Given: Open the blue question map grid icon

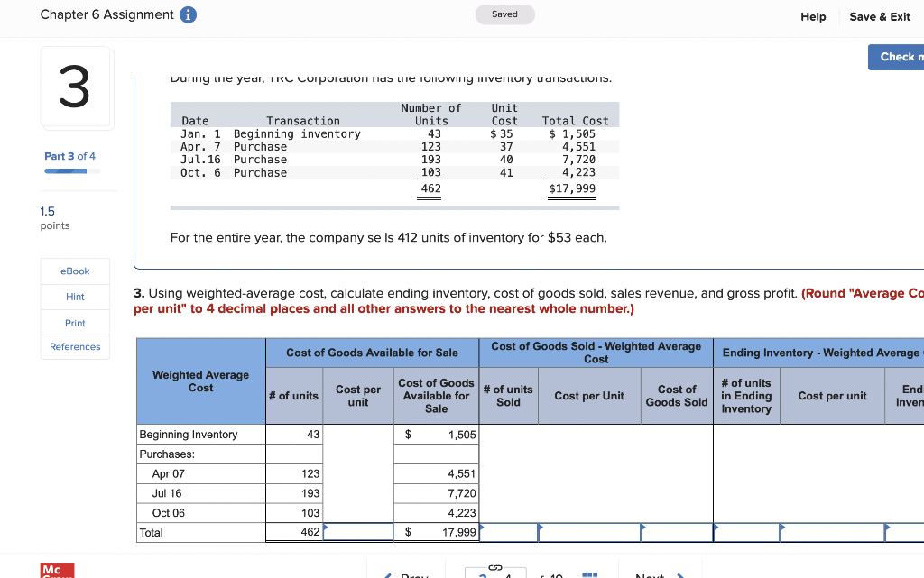Looking at the screenshot, I should 591,572.
